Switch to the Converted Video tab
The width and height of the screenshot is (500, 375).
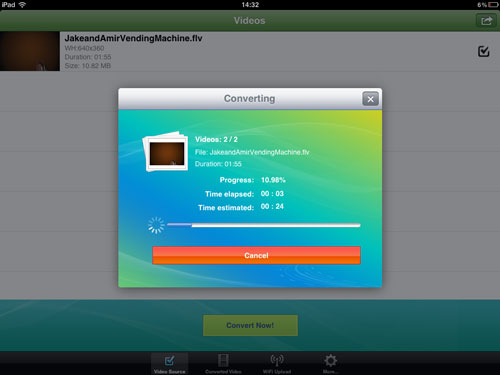tap(223, 364)
